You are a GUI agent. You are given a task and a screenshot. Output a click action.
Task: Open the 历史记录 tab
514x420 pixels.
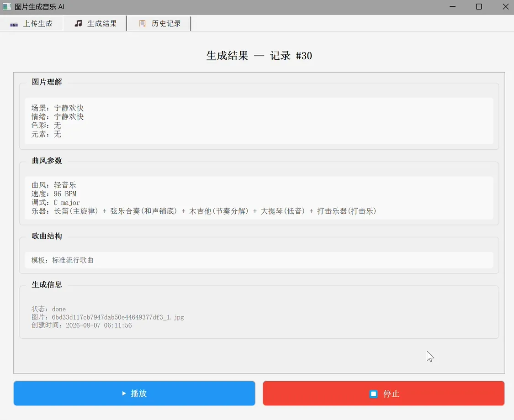159,23
